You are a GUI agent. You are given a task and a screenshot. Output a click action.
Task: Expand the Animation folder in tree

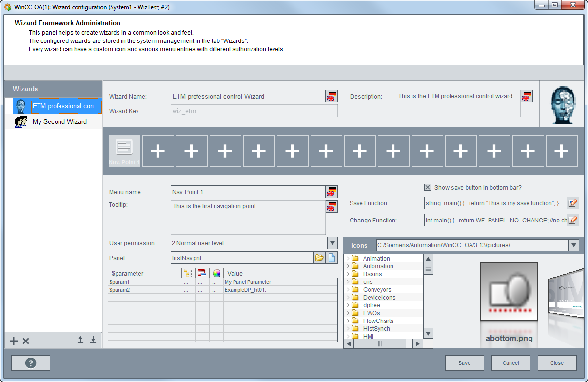tap(348, 259)
